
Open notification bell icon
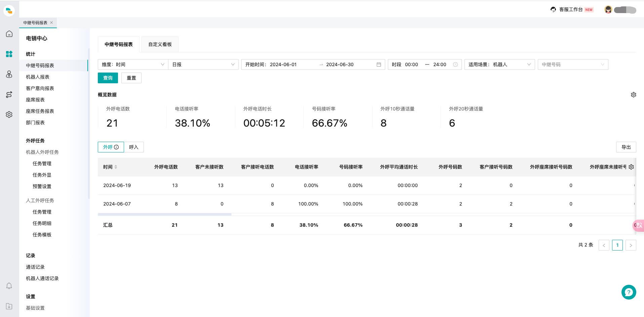pos(9,286)
